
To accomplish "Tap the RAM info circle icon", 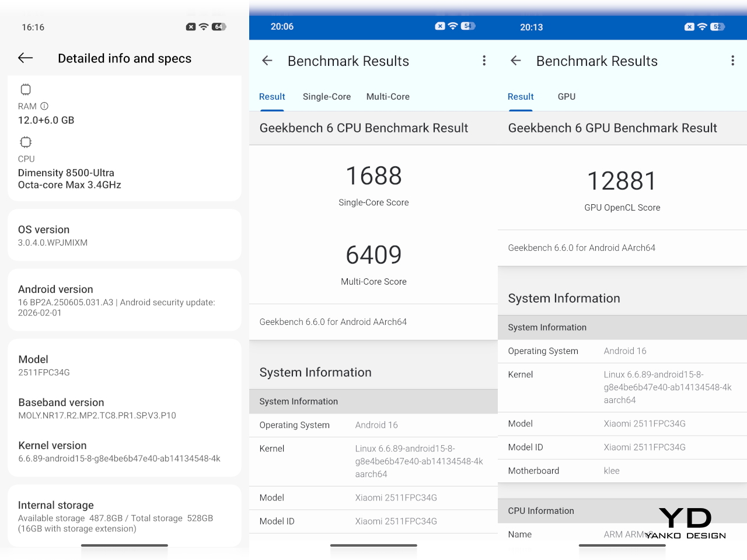I will (x=44, y=106).
